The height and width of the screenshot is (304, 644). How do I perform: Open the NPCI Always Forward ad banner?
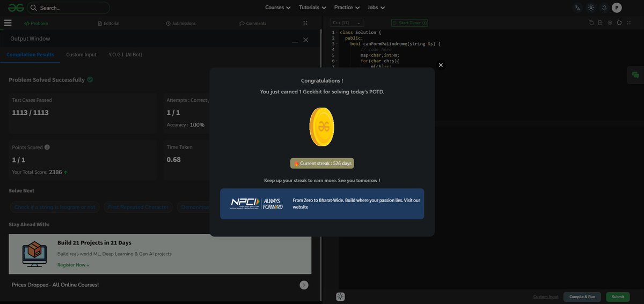point(322,204)
